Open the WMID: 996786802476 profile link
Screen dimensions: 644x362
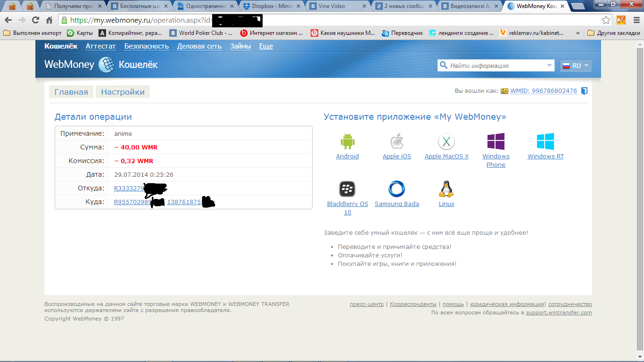point(544,91)
